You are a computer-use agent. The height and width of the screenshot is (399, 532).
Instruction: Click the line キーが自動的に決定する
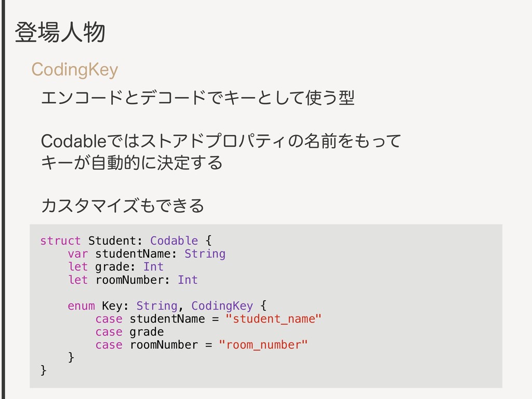[131, 163]
